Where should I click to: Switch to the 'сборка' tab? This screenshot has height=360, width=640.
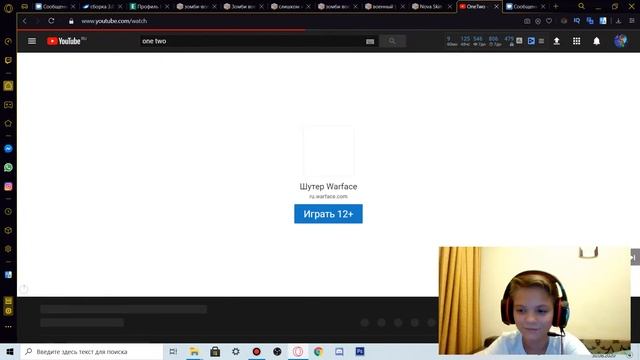(100, 7)
